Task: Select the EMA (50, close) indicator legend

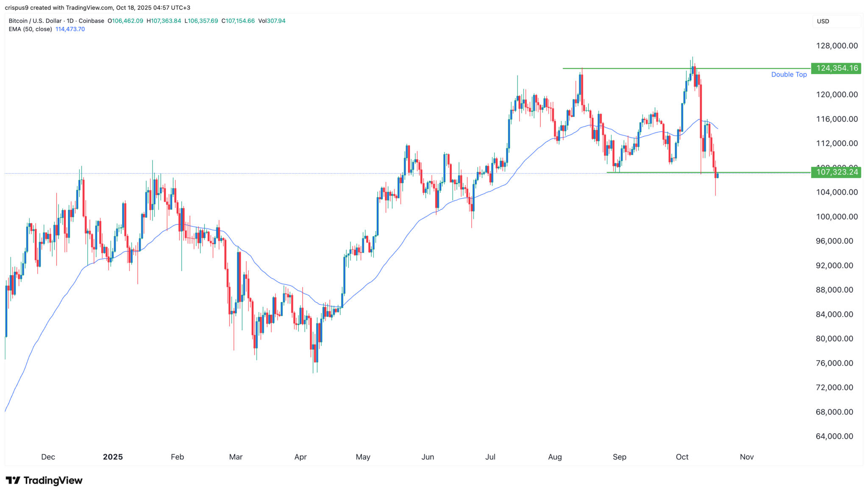Action: point(31,29)
